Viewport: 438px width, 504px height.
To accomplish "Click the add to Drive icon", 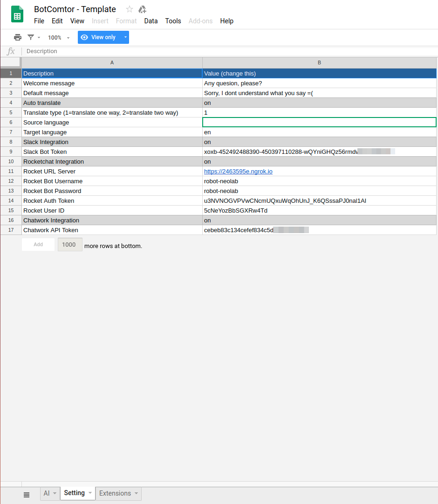I will 143,9.
